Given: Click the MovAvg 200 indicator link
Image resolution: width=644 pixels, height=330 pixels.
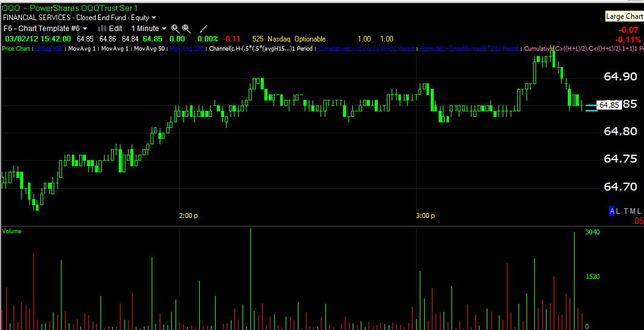Looking at the screenshot, I should pos(186,49).
